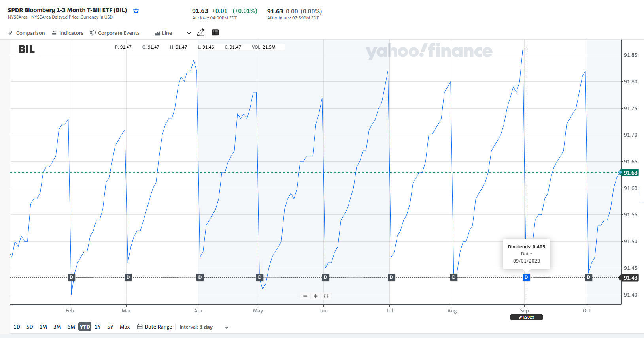Select the 3M time range
Image resolution: width=644 pixels, height=338 pixels.
pos(57,327)
